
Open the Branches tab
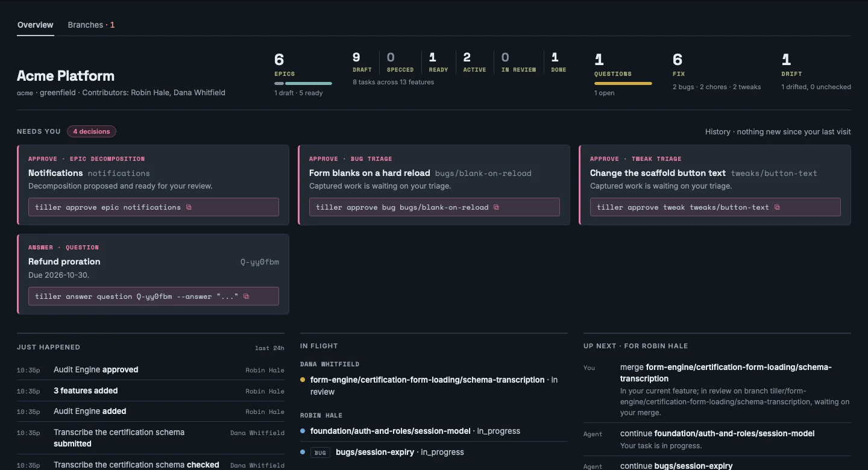pos(91,25)
